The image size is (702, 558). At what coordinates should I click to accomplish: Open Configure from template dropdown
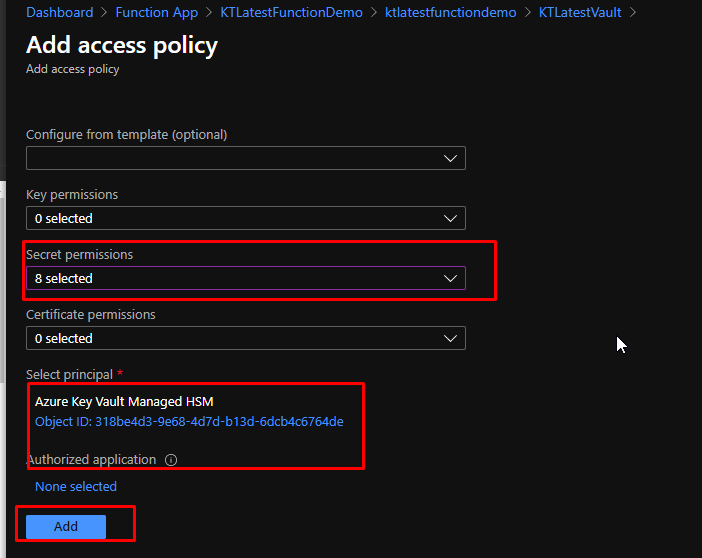pyautogui.click(x=246, y=158)
